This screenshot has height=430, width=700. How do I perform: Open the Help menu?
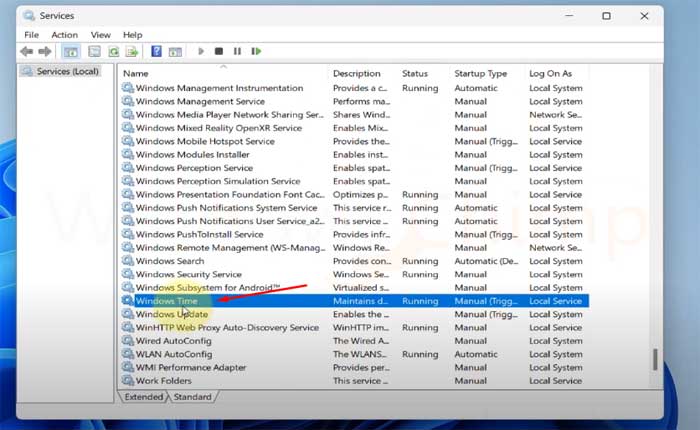coord(133,35)
